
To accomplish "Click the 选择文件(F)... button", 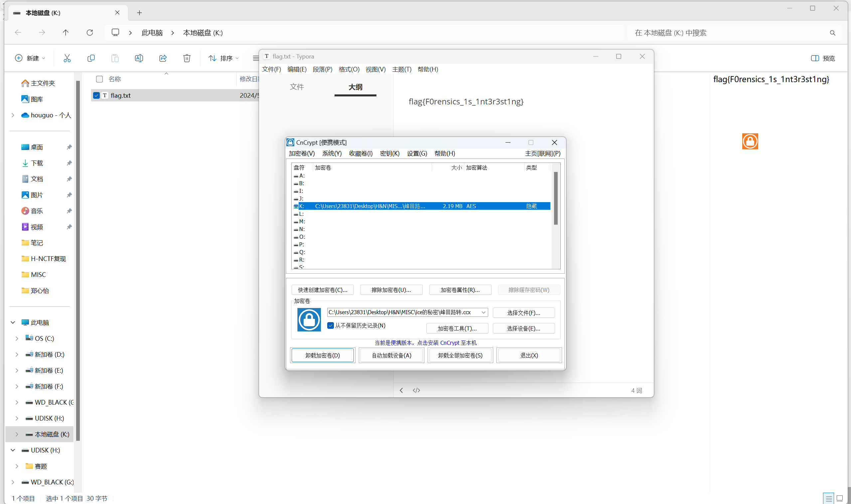I will point(523,313).
